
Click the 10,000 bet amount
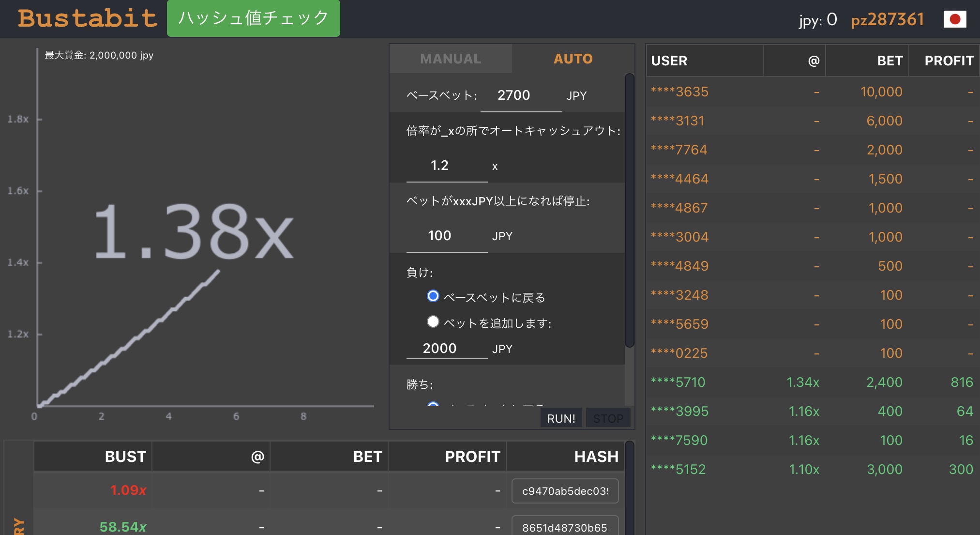[881, 92]
